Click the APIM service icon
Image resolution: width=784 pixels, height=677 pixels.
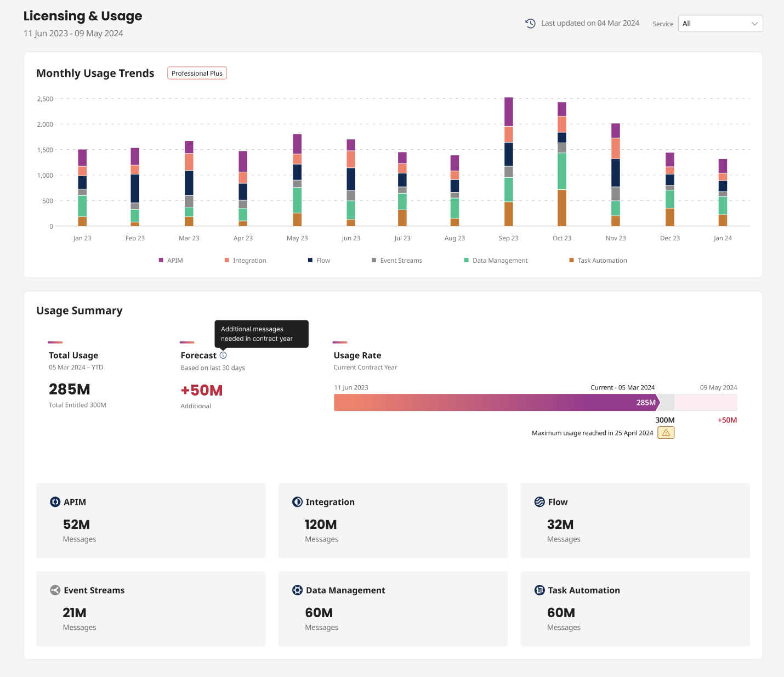[x=55, y=502]
